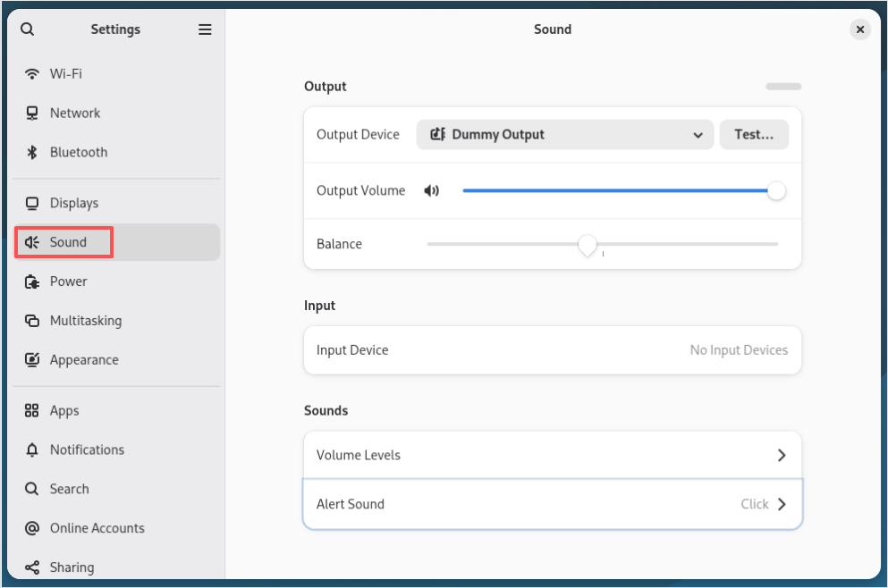
Task: Expand the Volume Levels row
Action: click(x=552, y=455)
